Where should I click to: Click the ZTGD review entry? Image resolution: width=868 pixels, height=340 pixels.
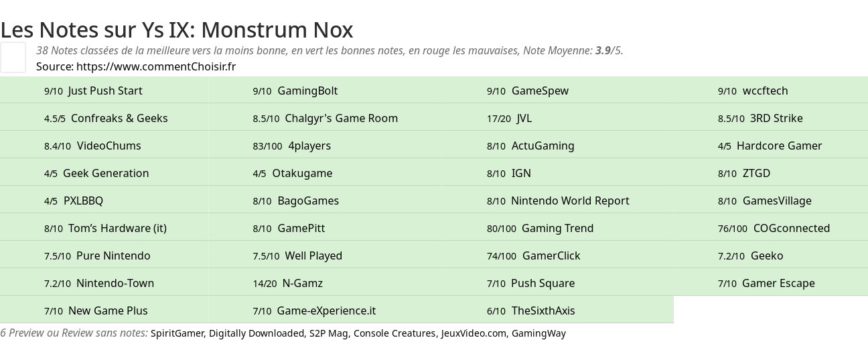pos(756,173)
